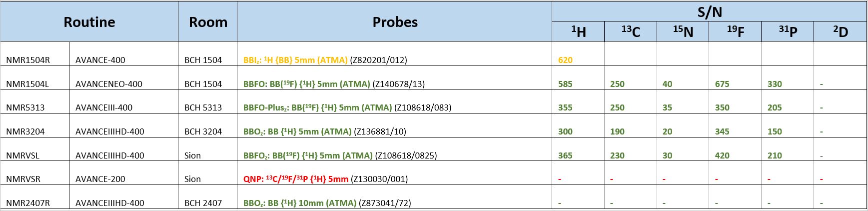Click the Probes column header

395,22
